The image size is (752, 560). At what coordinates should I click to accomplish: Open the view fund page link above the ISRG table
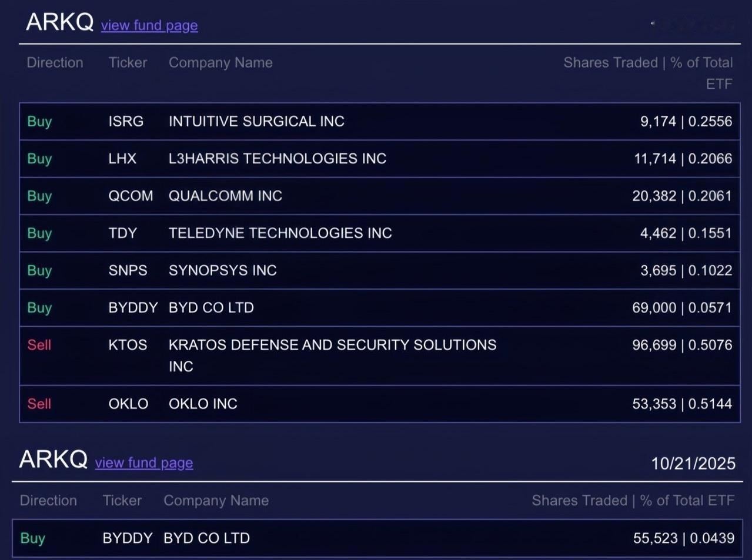pyautogui.click(x=149, y=26)
